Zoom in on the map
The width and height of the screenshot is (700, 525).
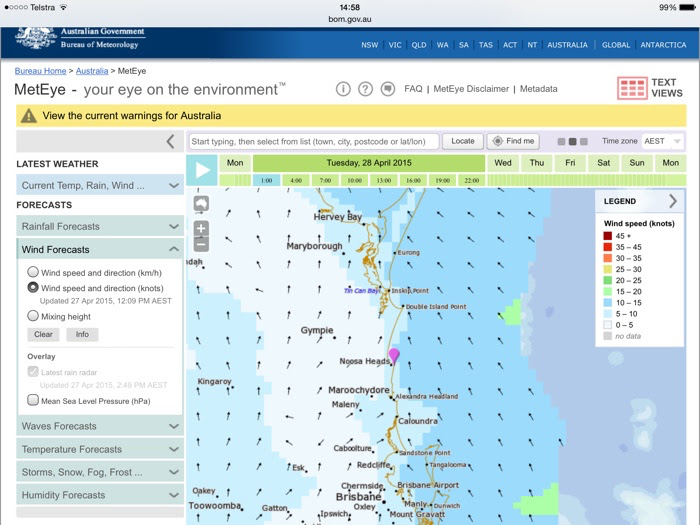pyautogui.click(x=201, y=229)
